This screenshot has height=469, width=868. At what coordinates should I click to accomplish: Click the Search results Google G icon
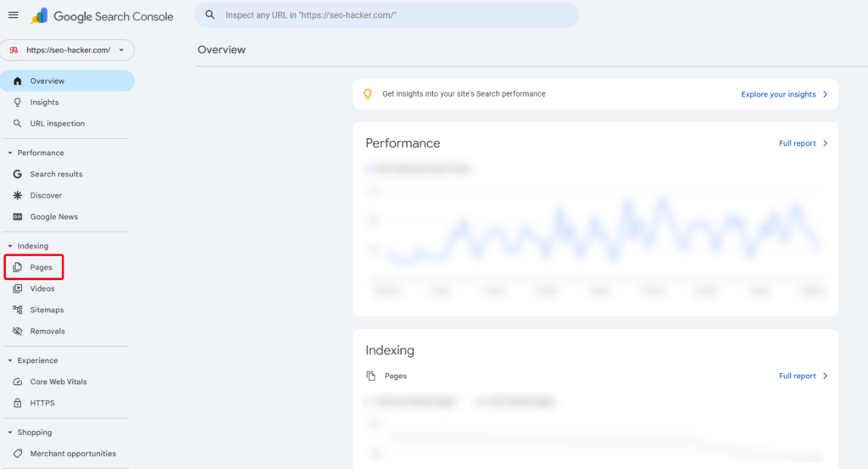click(x=18, y=174)
